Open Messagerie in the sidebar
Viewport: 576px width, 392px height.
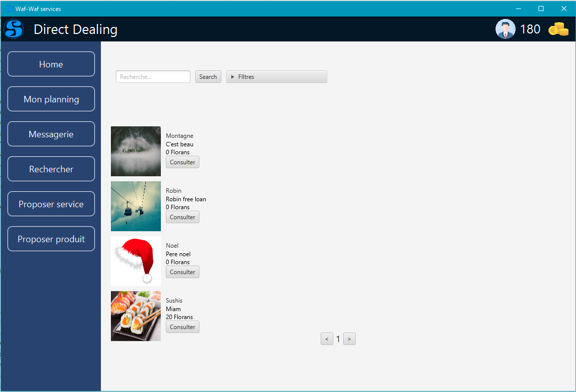pos(51,134)
